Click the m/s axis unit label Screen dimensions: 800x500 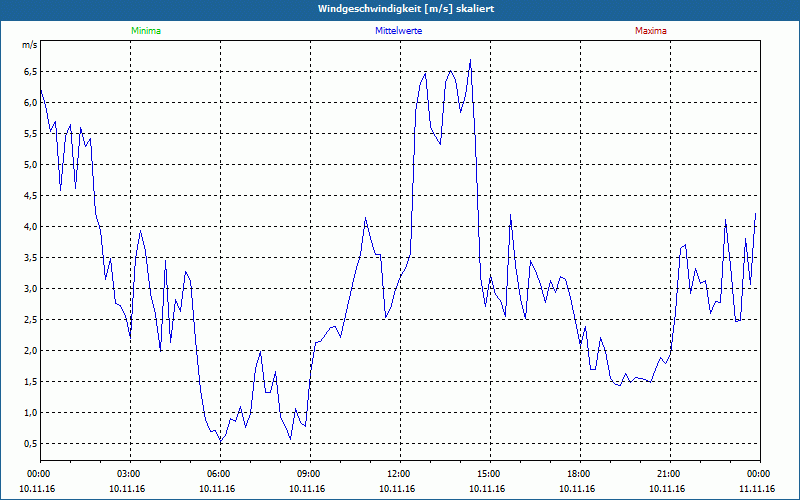pyautogui.click(x=30, y=45)
